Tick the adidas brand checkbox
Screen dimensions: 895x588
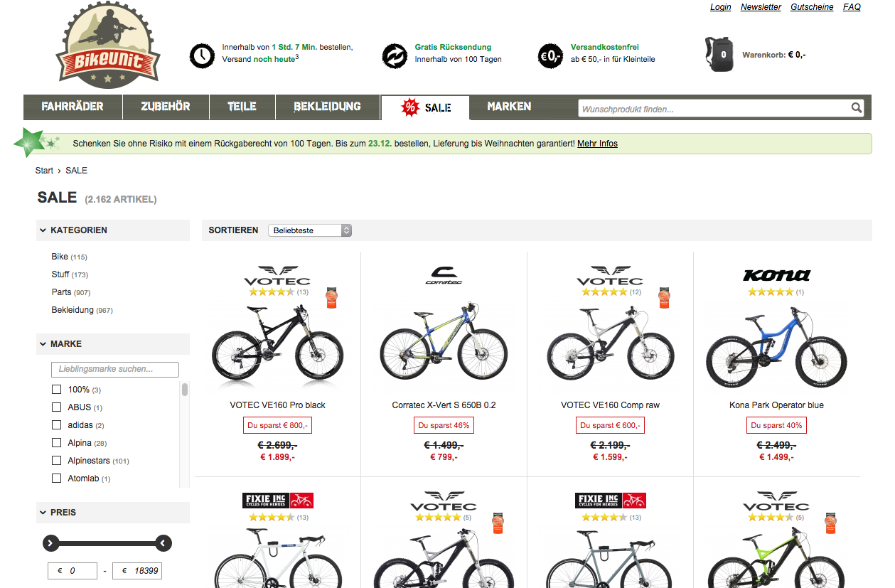click(57, 425)
